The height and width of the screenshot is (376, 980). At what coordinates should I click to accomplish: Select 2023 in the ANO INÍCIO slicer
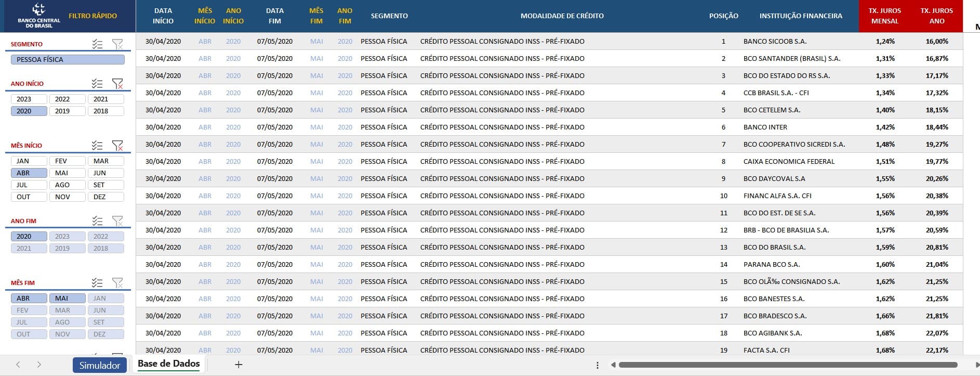tap(29, 99)
